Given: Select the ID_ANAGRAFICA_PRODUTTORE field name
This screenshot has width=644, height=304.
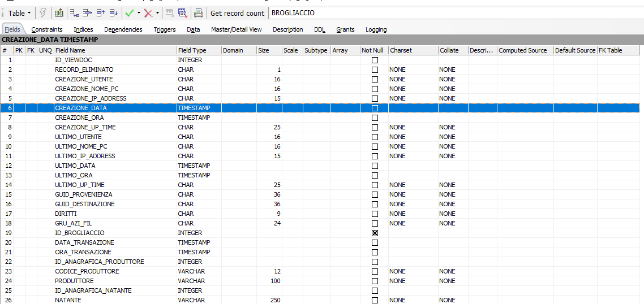Looking at the screenshot, I should pyautogui.click(x=100, y=262).
